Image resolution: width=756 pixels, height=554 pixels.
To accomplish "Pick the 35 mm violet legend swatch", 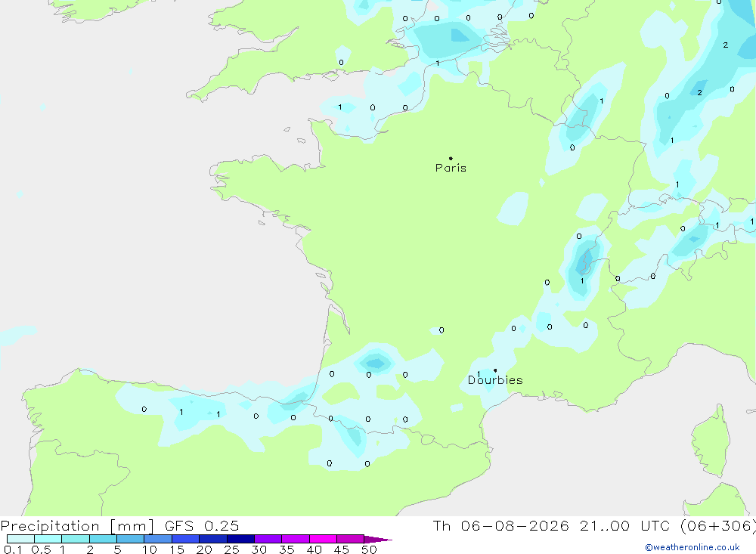I will (x=296, y=539).
